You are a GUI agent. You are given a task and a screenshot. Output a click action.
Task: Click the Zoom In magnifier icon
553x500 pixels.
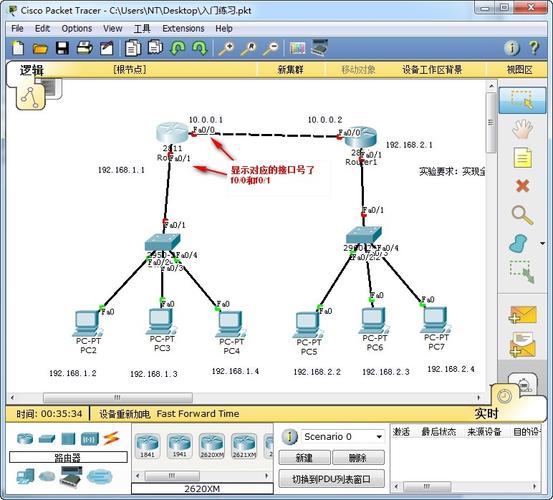point(226,48)
